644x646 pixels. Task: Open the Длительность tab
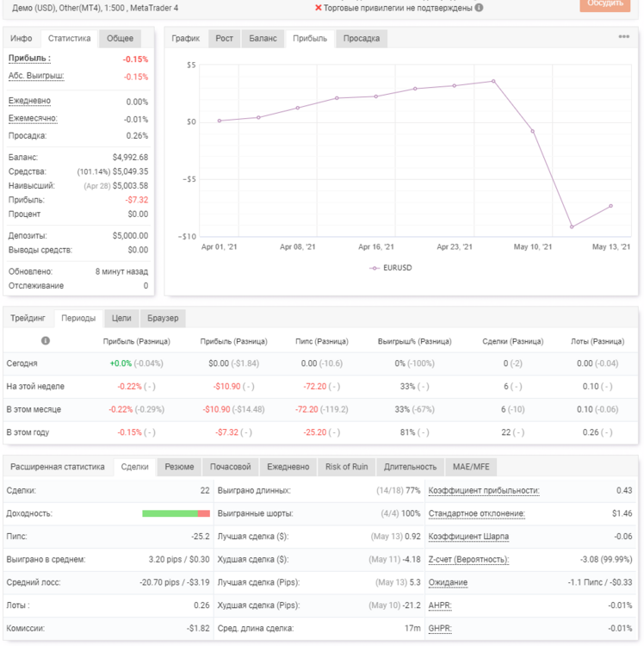click(410, 467)
